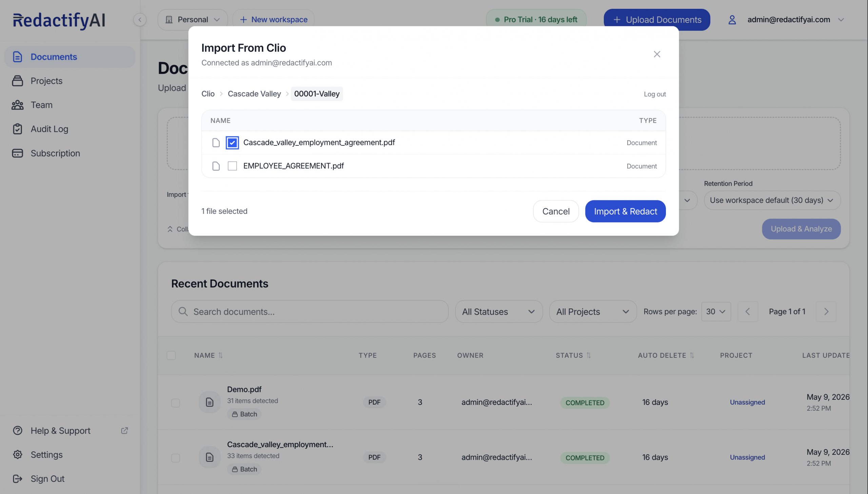Click Unassigned project for Cascade_valley_employment
The height and width of the screenshot is (494, 868).
coord(747,457)
